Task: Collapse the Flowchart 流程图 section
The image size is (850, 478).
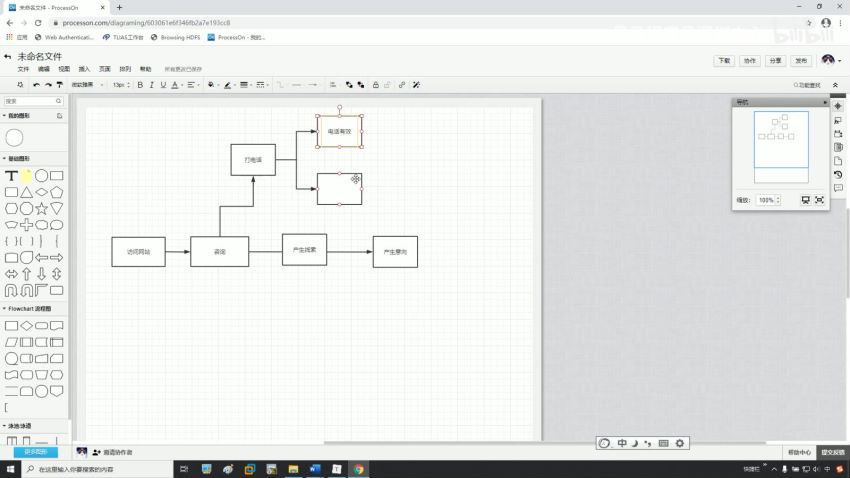Action: tap(27, 308)
